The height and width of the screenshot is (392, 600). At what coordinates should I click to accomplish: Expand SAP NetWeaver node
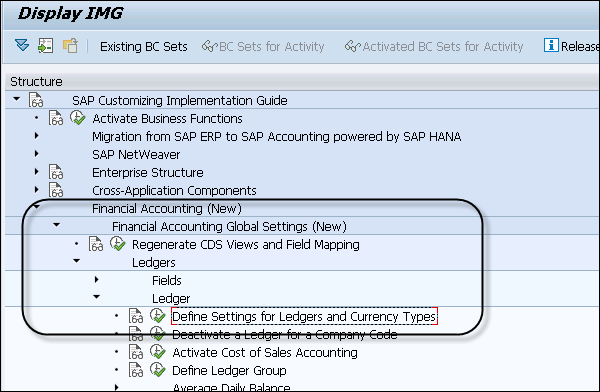(36, 154)
